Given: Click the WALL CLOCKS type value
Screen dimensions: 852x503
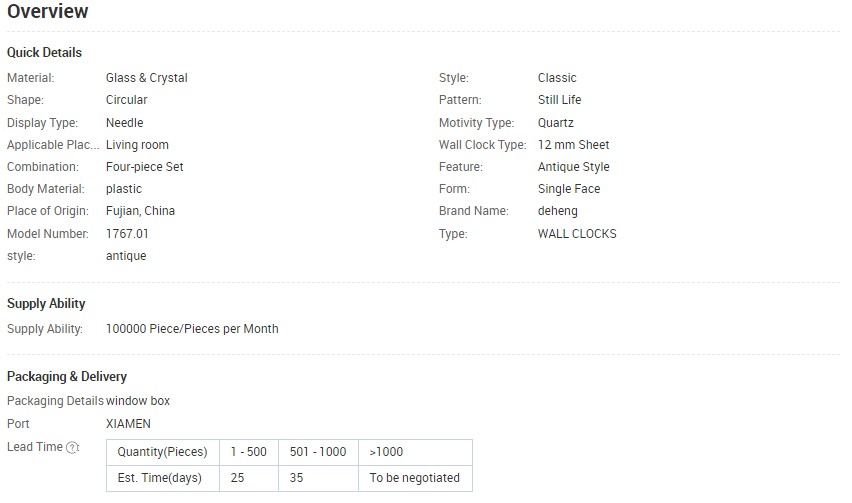Looking at the screenshot, I should click(x=577, y=234).
